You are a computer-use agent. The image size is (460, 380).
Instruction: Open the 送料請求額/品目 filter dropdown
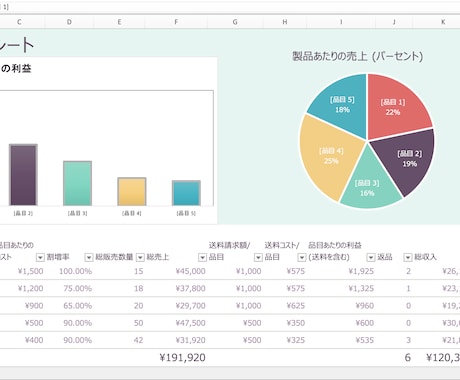[x=258, y=257]
